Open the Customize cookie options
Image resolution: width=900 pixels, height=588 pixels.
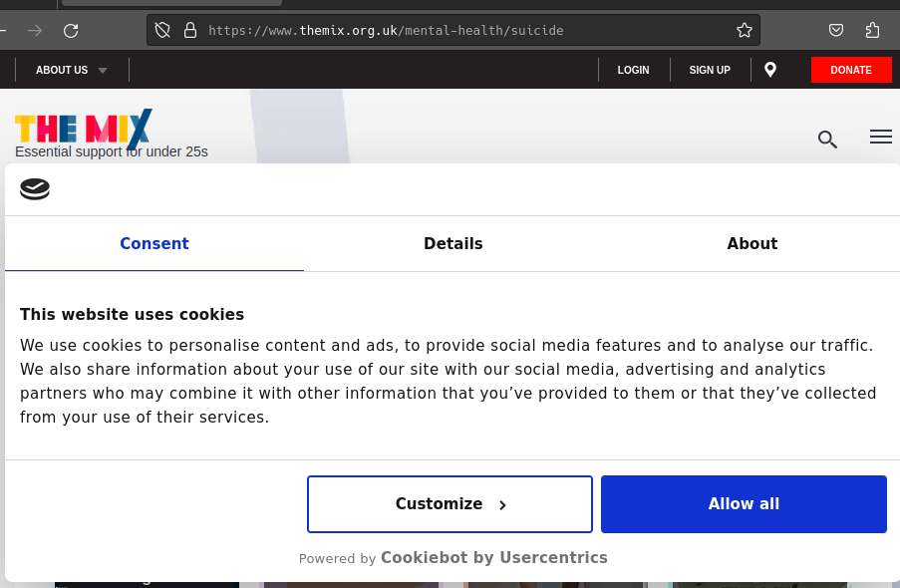coord(450,504)
